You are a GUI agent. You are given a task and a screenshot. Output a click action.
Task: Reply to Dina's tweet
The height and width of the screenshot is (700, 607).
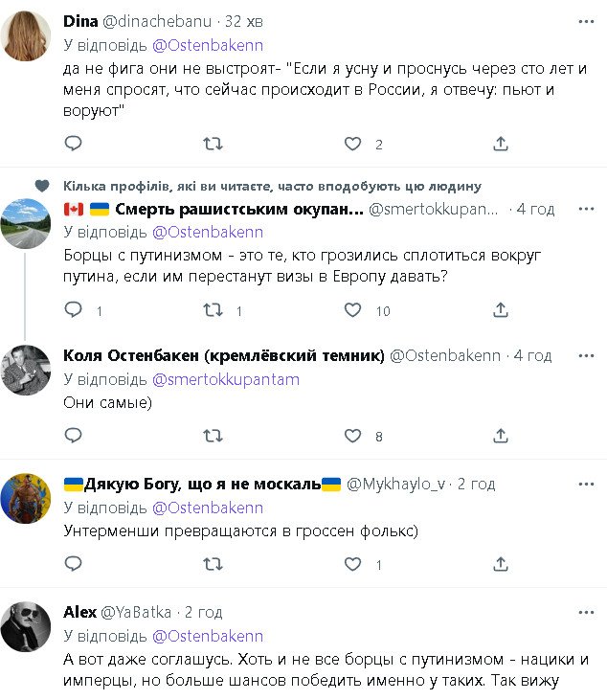tap(74, 144)
